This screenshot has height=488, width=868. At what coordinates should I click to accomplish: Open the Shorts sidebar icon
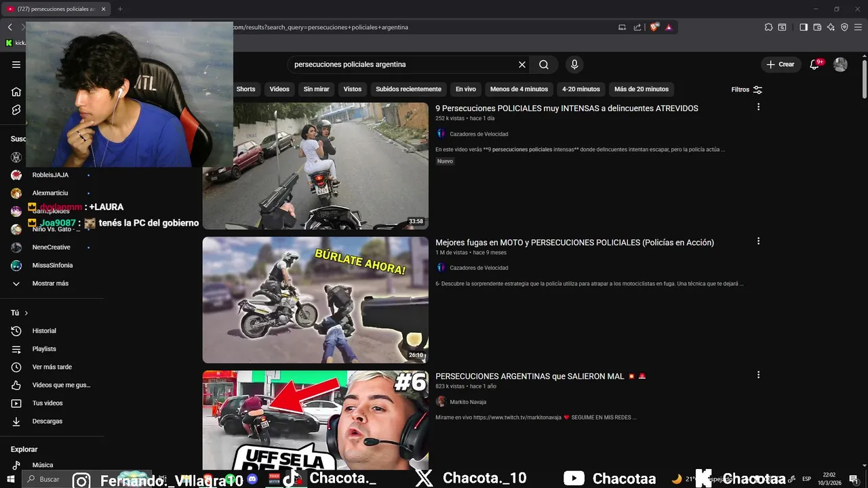point(16,110)
